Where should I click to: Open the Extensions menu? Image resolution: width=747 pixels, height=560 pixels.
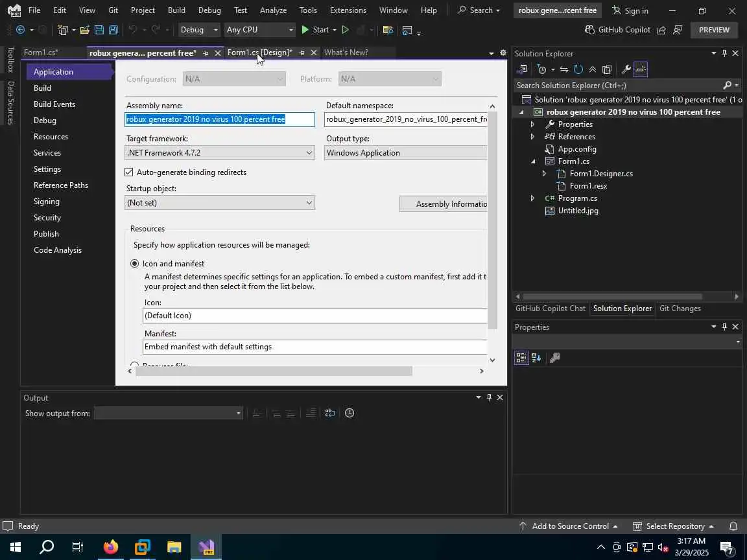click(x=348, y=10)
